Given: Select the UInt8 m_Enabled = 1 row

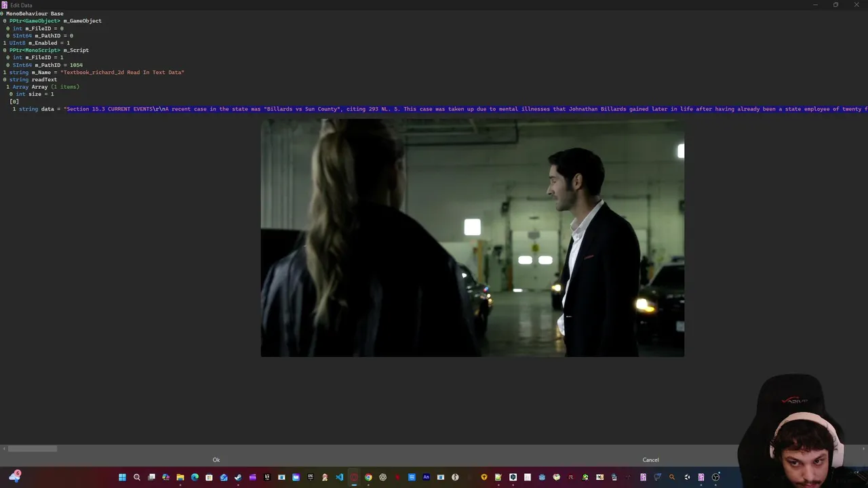Looking at the screenshot, I should pyautogui.click(x=37, y=43).
